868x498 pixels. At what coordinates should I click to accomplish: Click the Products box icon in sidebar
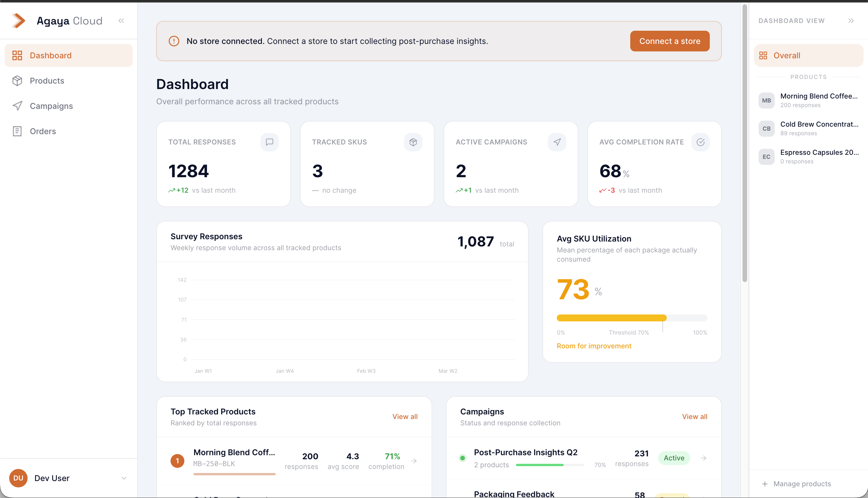[17, 81]
